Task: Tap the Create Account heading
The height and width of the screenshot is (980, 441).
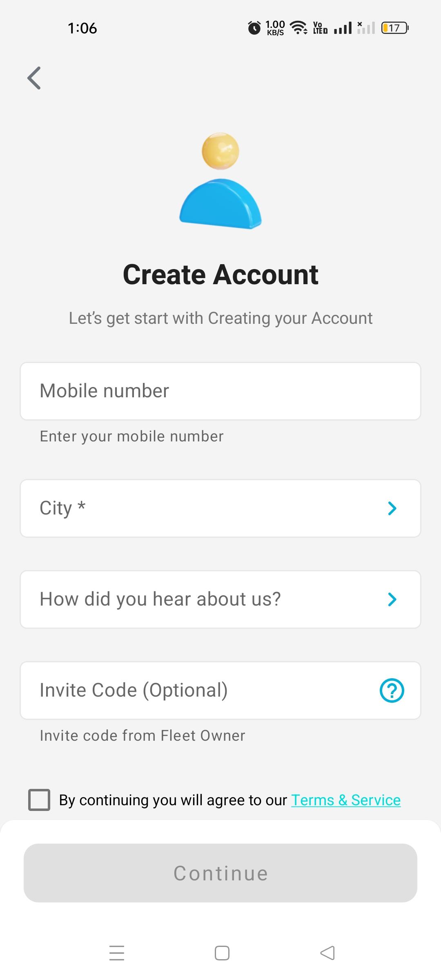Action: coord(220,274)
